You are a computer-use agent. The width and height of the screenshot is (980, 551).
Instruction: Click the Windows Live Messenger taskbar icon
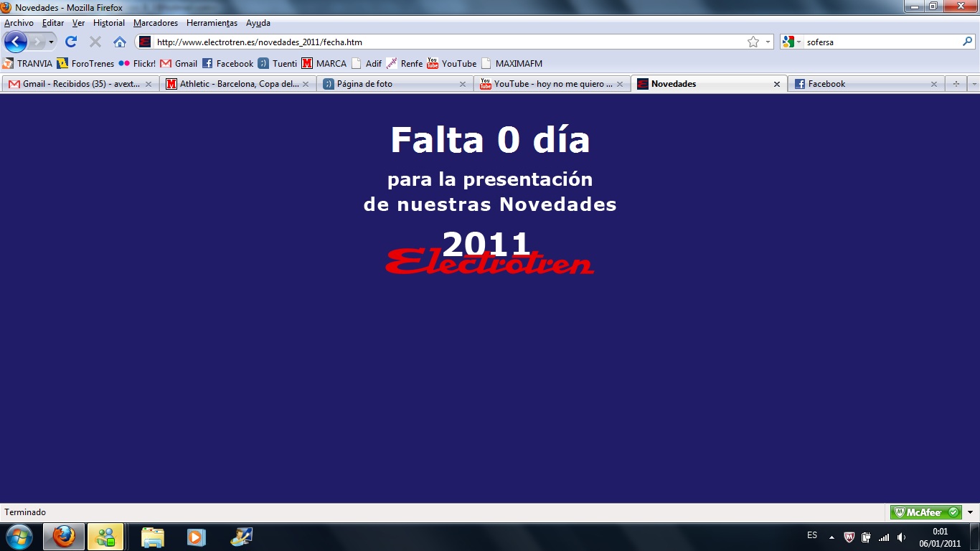(105, 536)
